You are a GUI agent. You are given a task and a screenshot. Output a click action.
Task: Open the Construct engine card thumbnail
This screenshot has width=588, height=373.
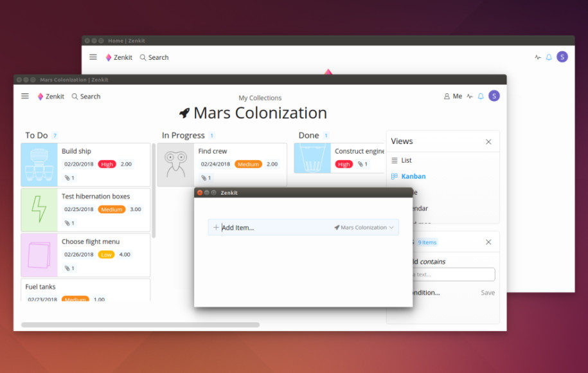[312, 158]
